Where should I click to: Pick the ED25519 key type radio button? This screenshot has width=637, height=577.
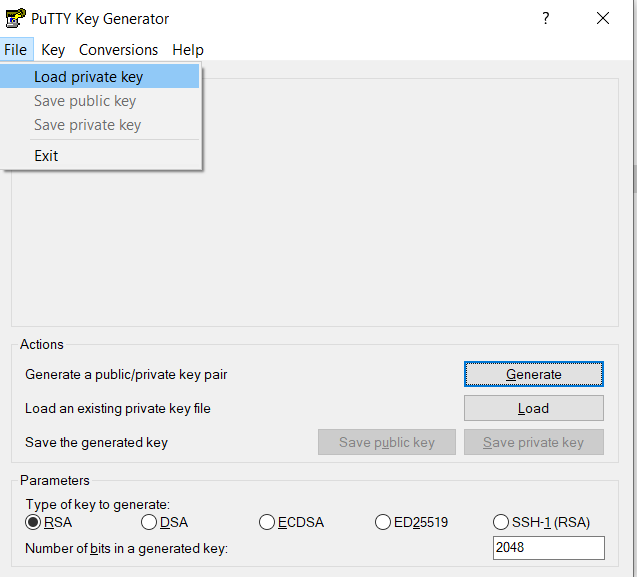(383, 522)
